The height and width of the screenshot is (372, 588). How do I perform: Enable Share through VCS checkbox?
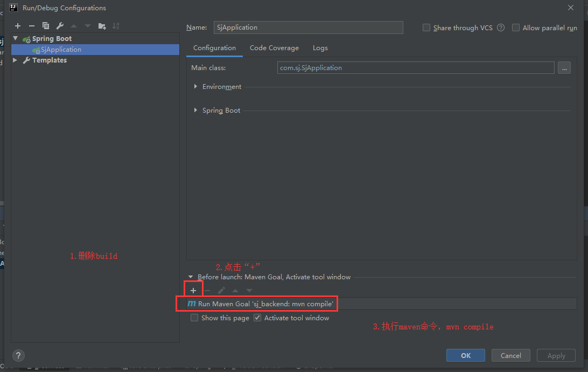(426, 27)
